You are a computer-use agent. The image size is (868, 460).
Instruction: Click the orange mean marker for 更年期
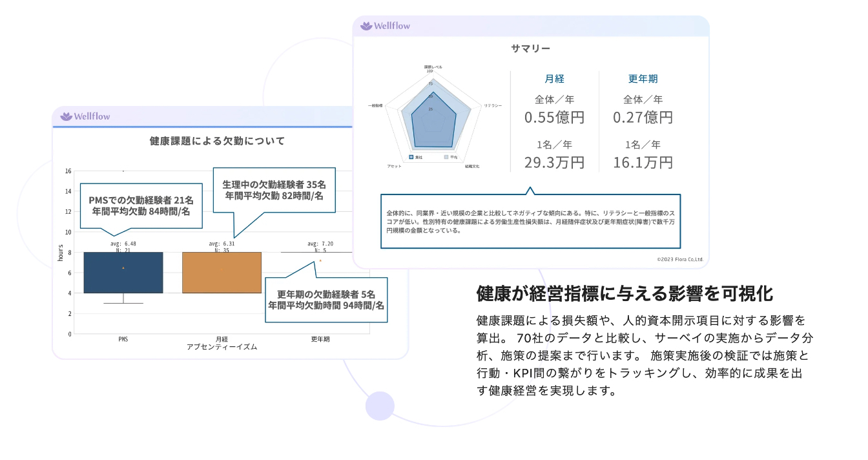320,260
